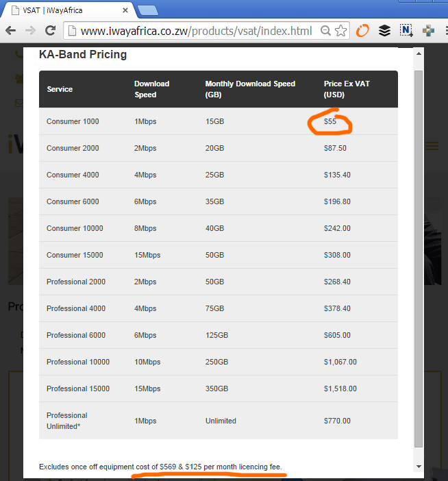Click the 'Consumer 10000' service cell
448x481 pixels.
point(75,228)
